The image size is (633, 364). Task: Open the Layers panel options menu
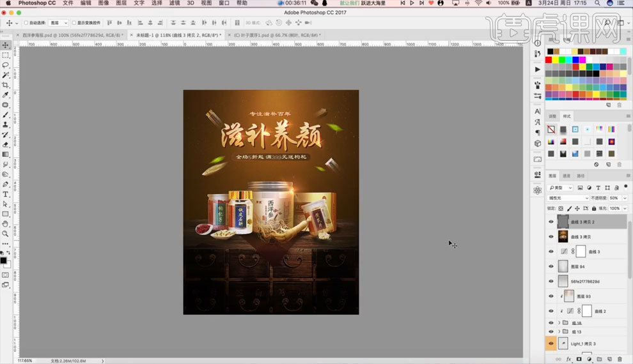pyautogui.click(x=628, y=176)
